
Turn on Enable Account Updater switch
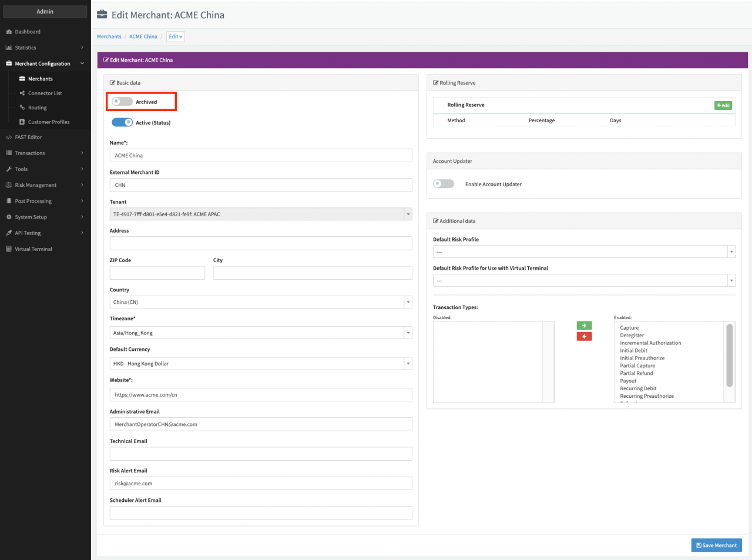pos(444,184)
